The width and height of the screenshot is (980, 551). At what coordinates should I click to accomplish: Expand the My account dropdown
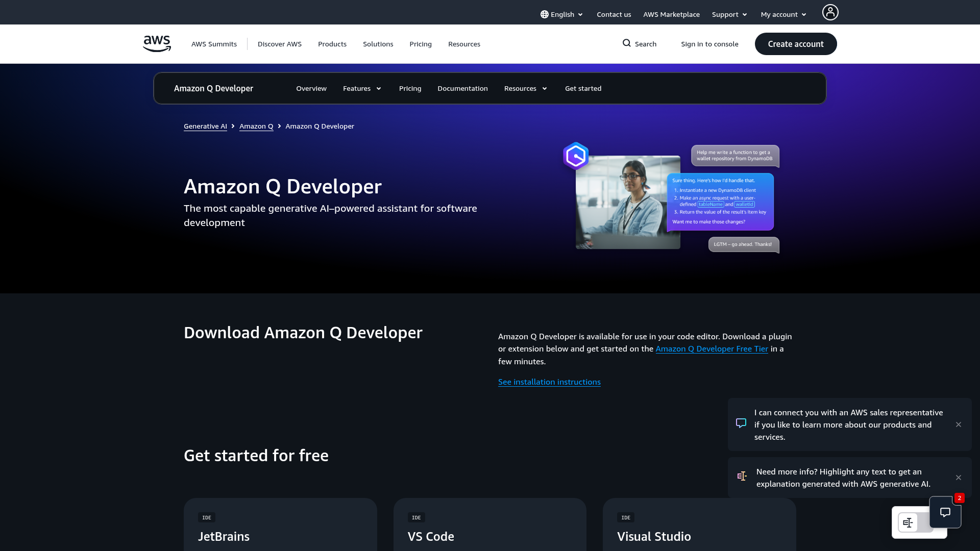[x=783, y=14]
